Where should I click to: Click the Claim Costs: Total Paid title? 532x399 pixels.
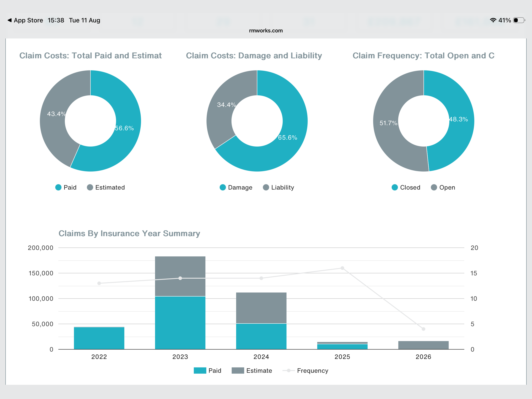tap(90, 56)
